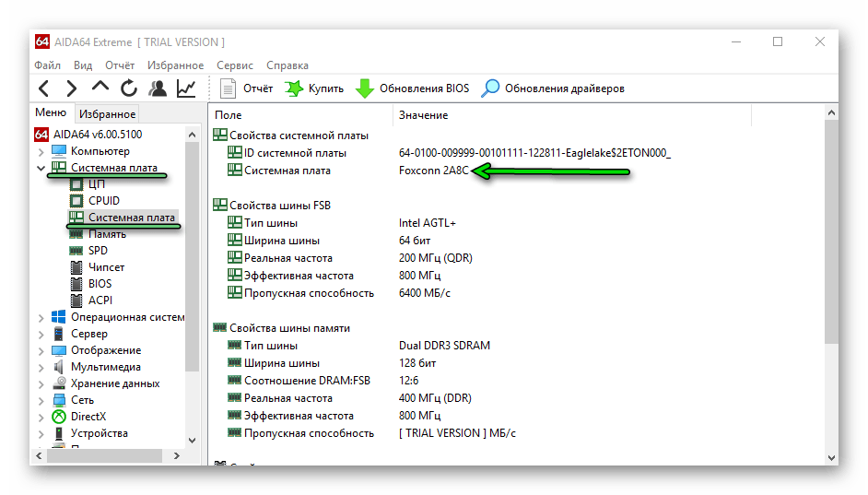Click the tree horizontal scrollbar right arrow
The width and height of the screenshot is (868, 495).
click(177, 455)
